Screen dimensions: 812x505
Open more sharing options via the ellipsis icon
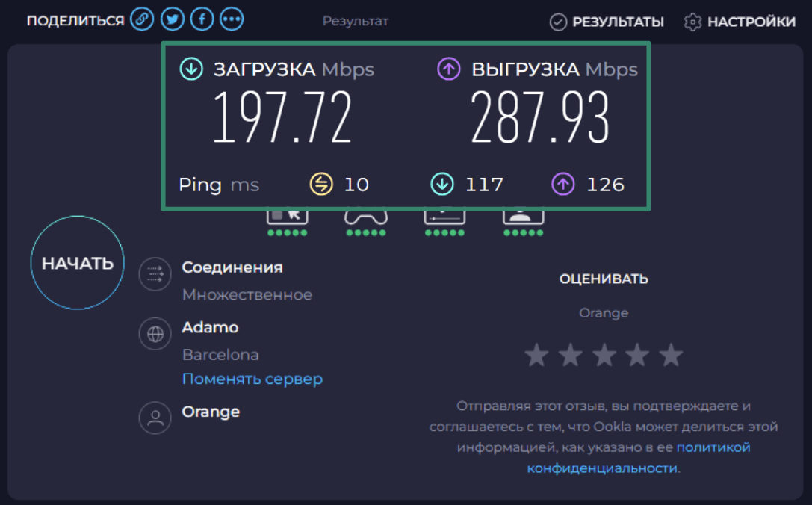tap(232, 19)
